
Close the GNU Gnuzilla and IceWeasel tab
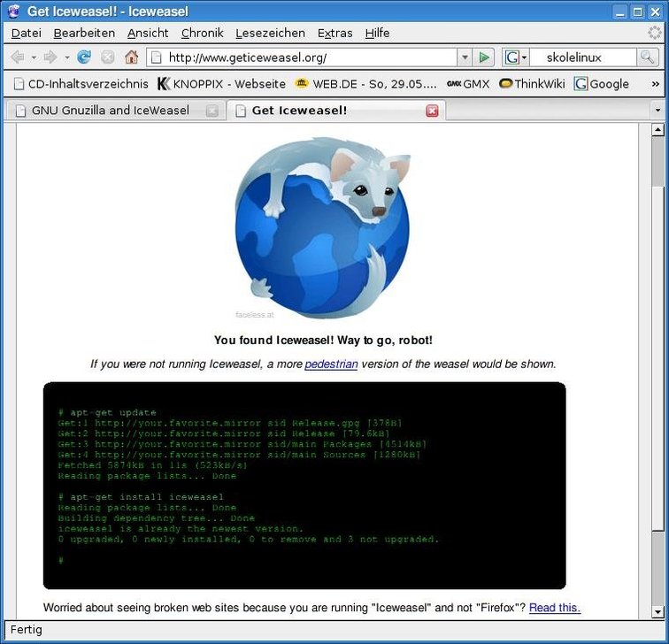pos(212,111)
